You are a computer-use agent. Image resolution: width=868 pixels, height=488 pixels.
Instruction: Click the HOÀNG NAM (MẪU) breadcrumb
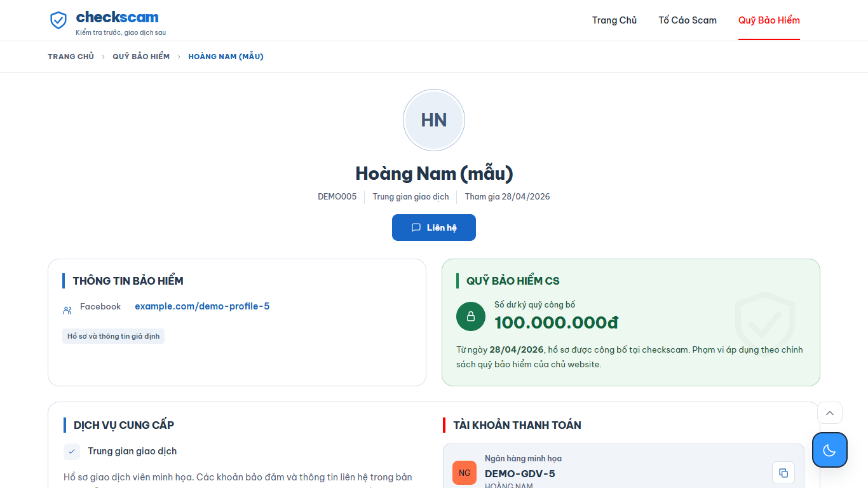226,57
